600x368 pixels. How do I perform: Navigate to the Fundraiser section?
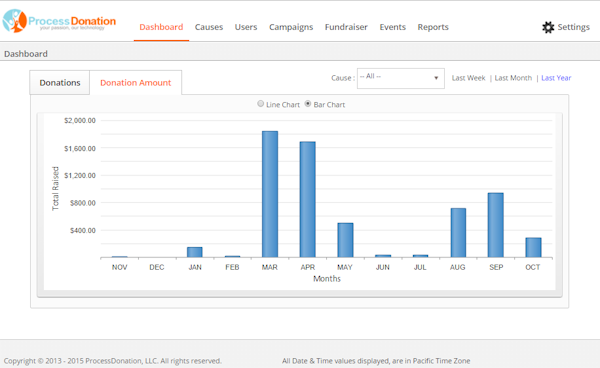(346, 27)
